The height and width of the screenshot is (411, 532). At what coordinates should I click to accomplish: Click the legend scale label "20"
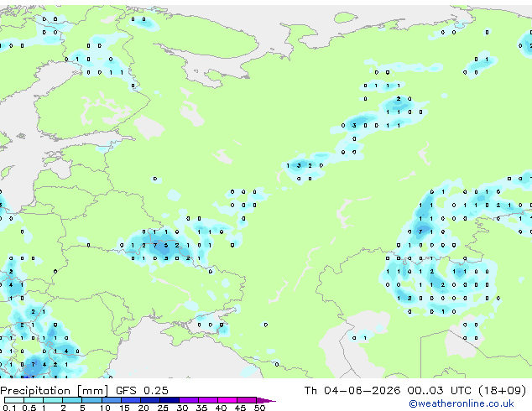click(x=143, y=408)
